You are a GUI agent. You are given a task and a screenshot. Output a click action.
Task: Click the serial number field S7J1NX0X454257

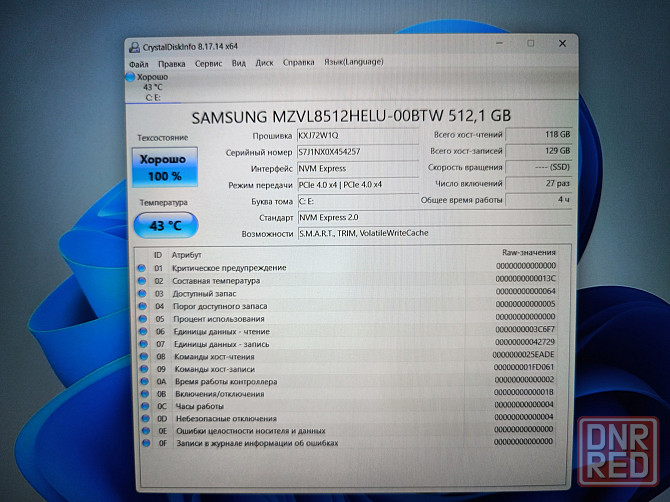[358, 152]
